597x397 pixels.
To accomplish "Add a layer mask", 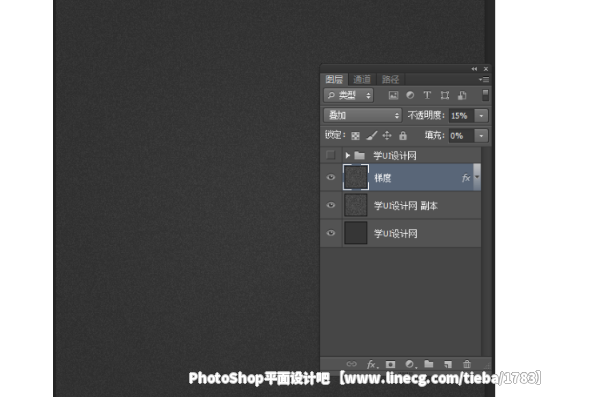I will pos(390,364).
